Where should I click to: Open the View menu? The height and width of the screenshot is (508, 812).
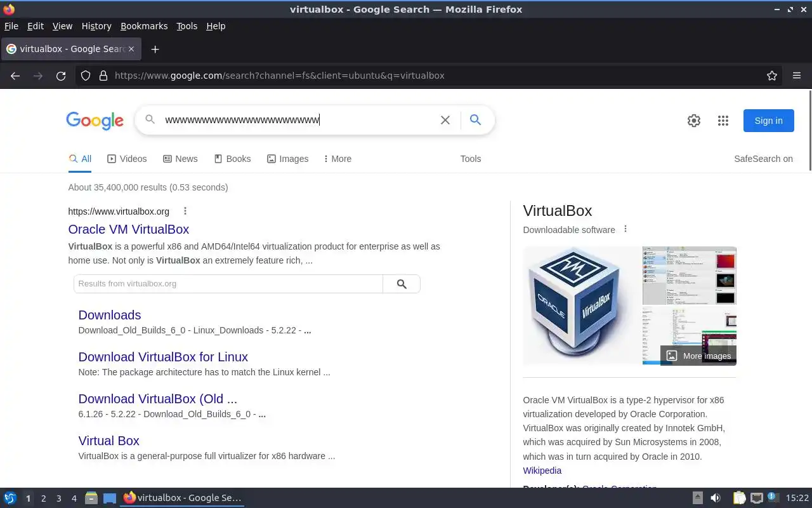pyautogui.click(x=62, y=26)
